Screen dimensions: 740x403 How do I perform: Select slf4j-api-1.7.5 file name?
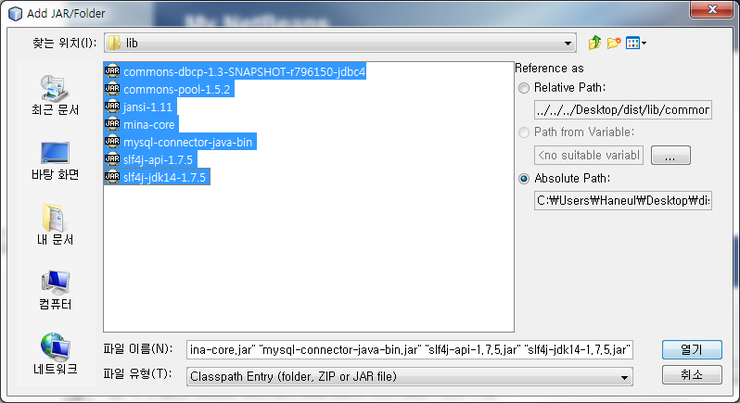pos(158,160)
